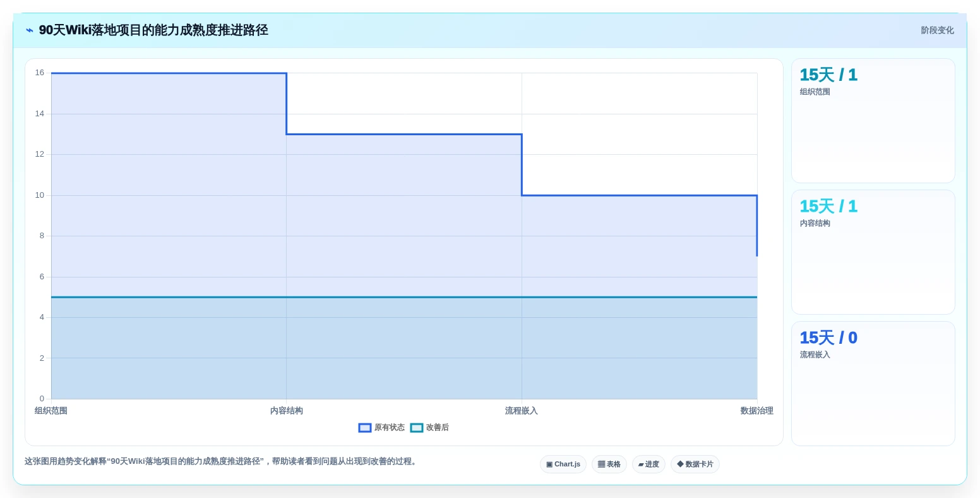980x498 pixels.
Task: Click the lightning icon beside the title
Action: pos(30,30)
